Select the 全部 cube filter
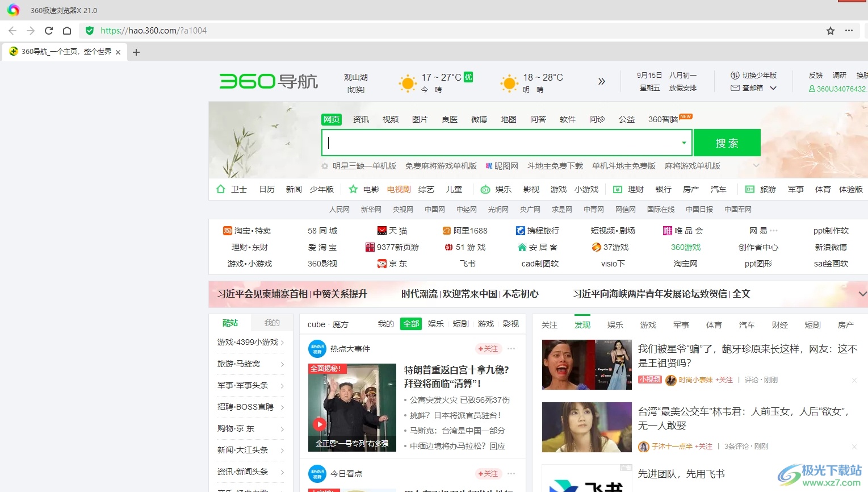Viewport: 868px width, 492px height. click(411, 324)
